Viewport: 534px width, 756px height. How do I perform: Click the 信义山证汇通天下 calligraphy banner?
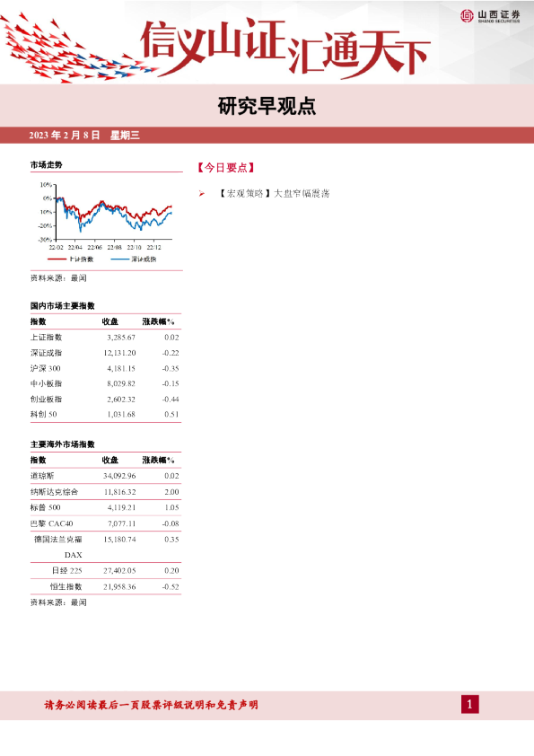click(285, 47)
